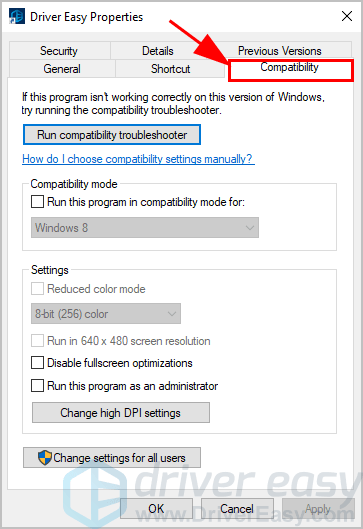Go to the General tab
This screenshot has height=529, width=363.
point(62,69)
